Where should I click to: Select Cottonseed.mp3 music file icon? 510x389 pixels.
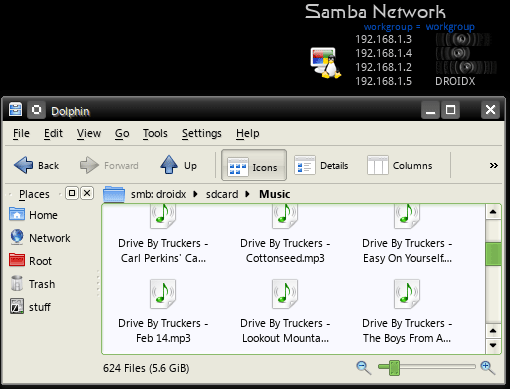point(285,217)
